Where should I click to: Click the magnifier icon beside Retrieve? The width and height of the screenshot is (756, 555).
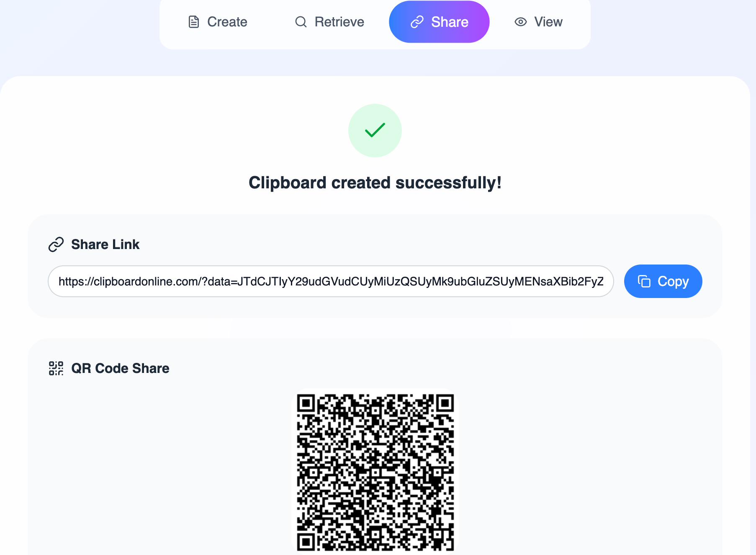(301, 22)
